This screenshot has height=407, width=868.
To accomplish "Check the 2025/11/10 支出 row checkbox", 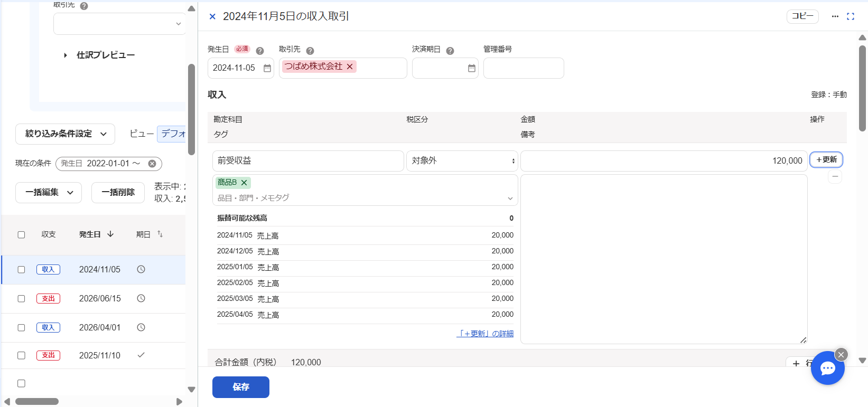I will 21,356.
